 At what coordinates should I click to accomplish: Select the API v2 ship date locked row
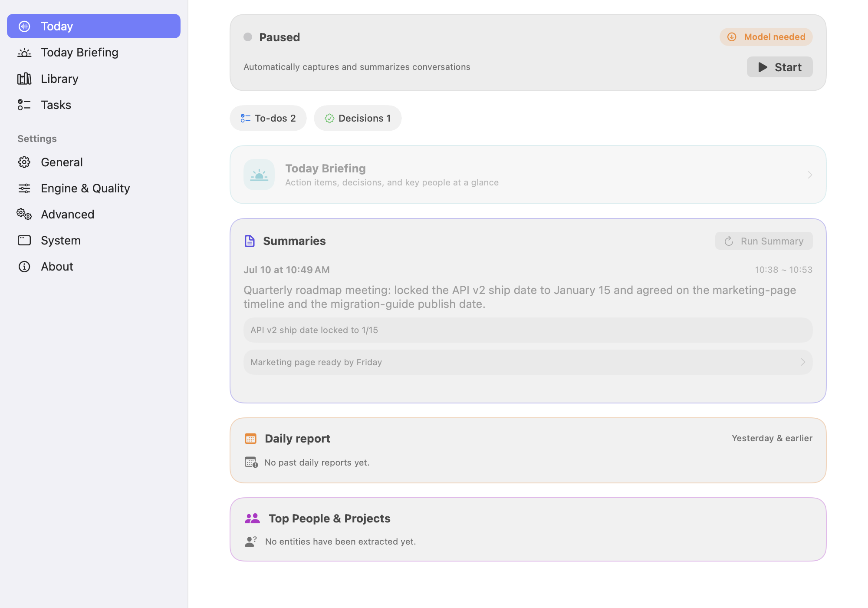(528, 330)
